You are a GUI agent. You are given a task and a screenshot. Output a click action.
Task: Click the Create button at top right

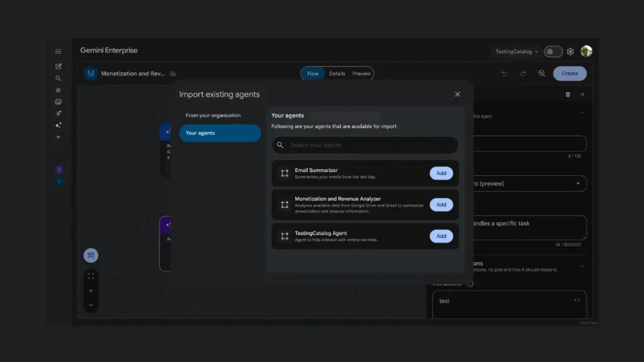tap(569, 74)
